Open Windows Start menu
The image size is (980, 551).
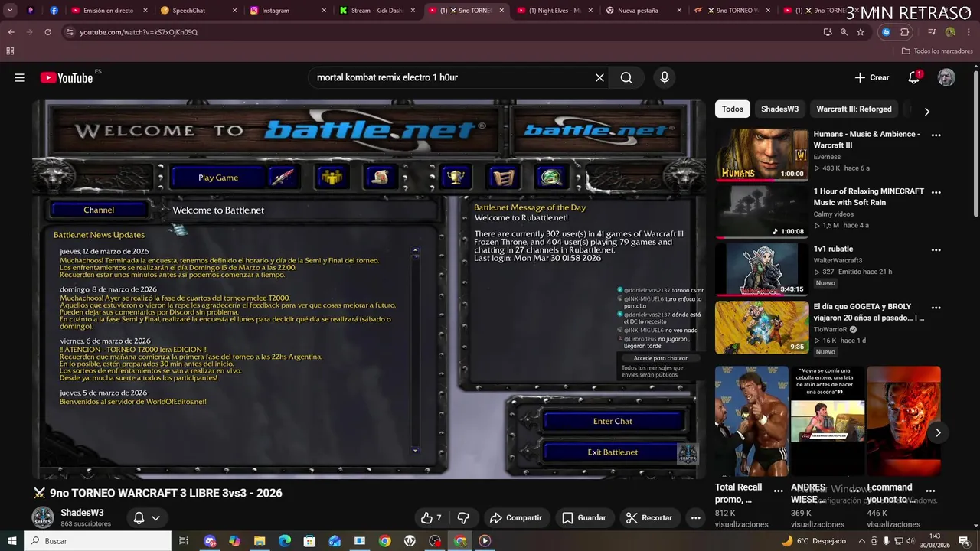coord(12,541)
